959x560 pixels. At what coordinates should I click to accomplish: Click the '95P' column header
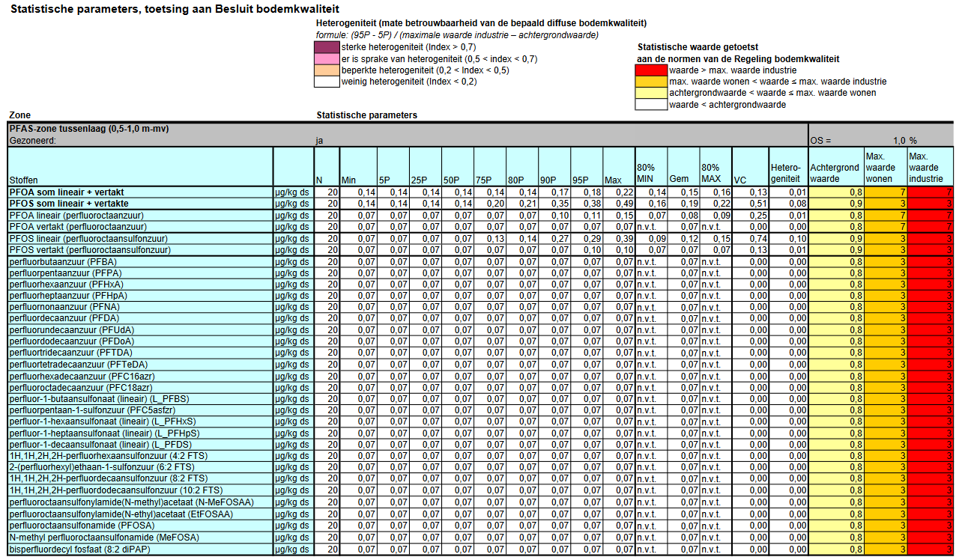pos(587,167)
